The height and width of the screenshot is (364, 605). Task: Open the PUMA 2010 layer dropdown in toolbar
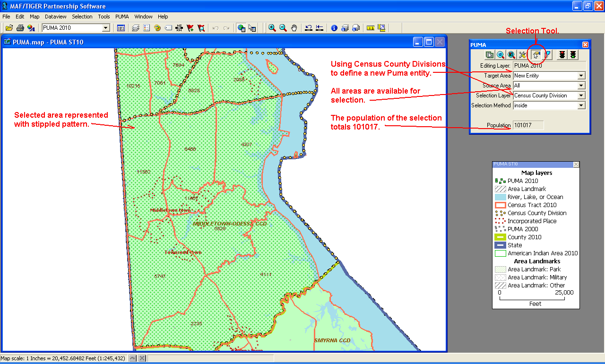[106, 28]
